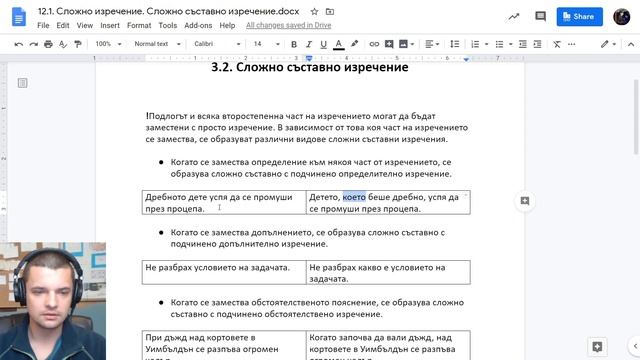Open the Insert menu
The width and height of the screenshot is (640, 360).
tap(110, 25)
